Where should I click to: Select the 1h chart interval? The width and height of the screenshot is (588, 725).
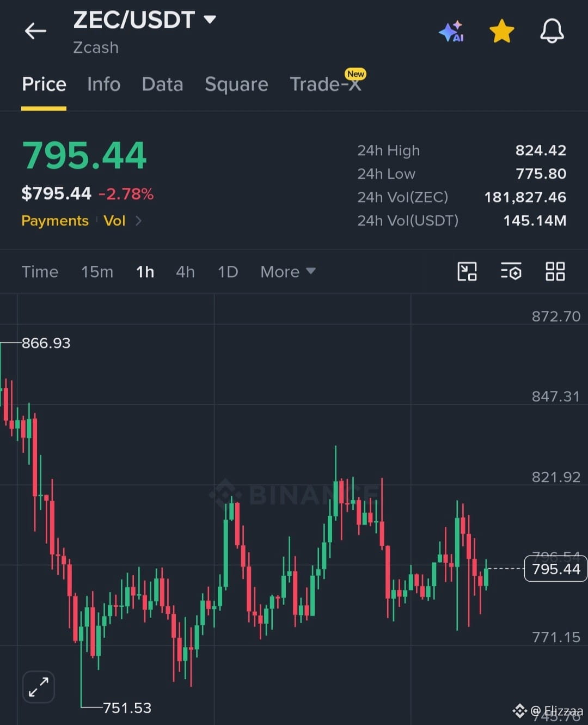coord(145,272)
